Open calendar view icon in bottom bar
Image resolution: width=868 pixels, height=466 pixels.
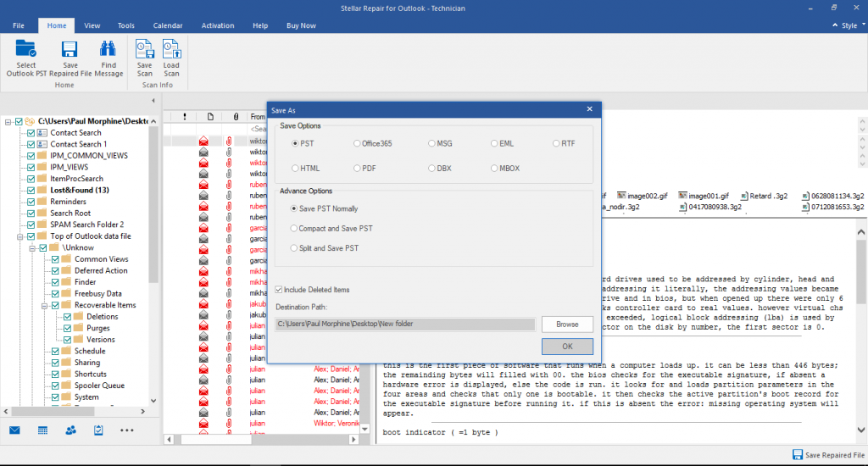pyautogui.click(x=42, y=430)
